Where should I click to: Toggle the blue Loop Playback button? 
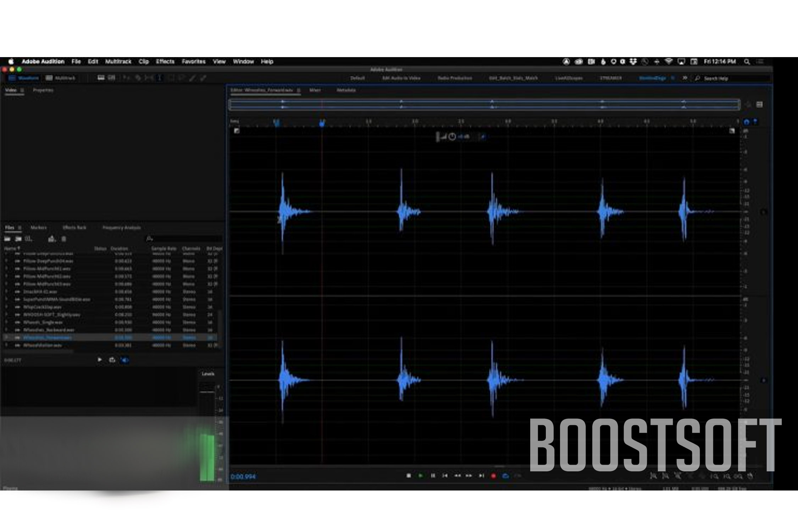(x=505, y=476)
